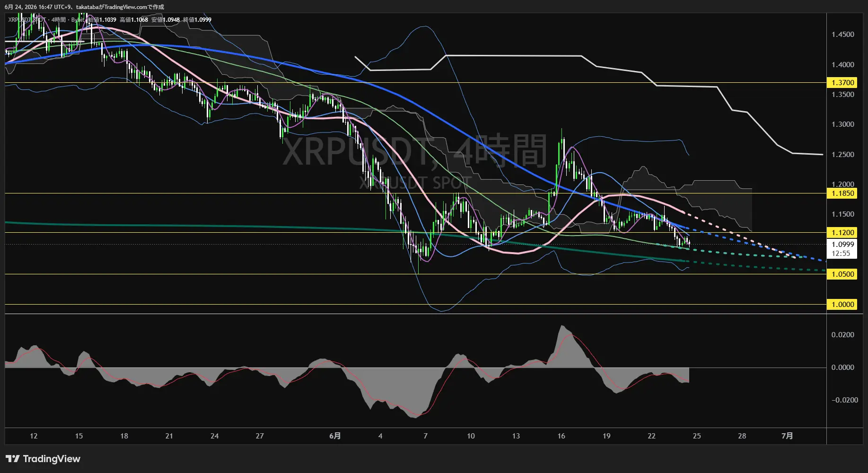Click the creation caption mentioning takataba
Viewport: 868px width, 473px height.
click(84, 7)
